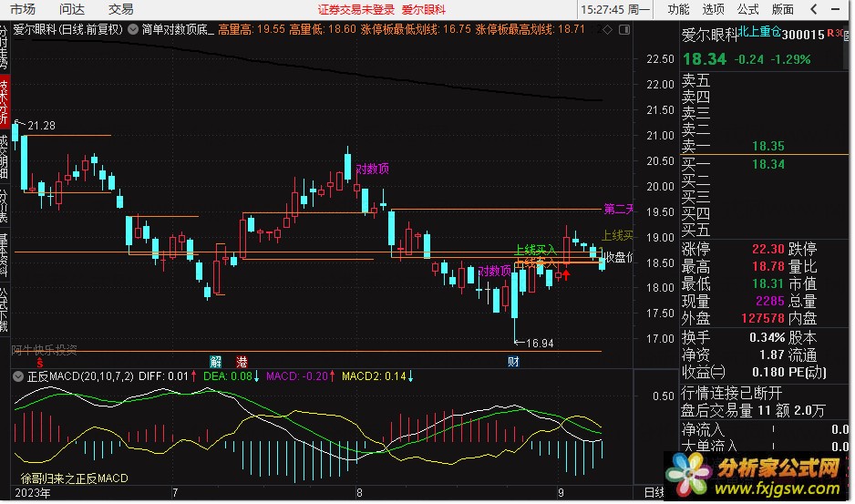Open the 交易 menu

pos(120,9)
